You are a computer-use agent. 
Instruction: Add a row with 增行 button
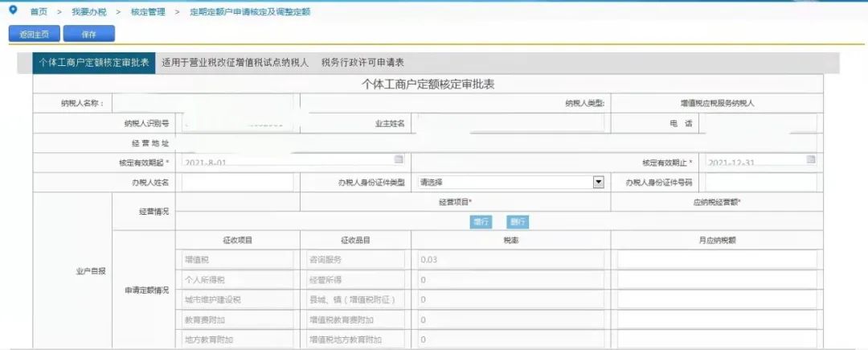coord(481,222)
